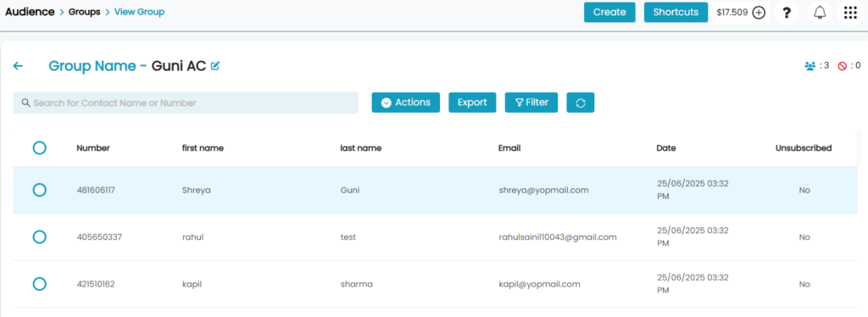Screen dimensions: 868x317
Task: Click the Email column header
Action: click(509, 147)
